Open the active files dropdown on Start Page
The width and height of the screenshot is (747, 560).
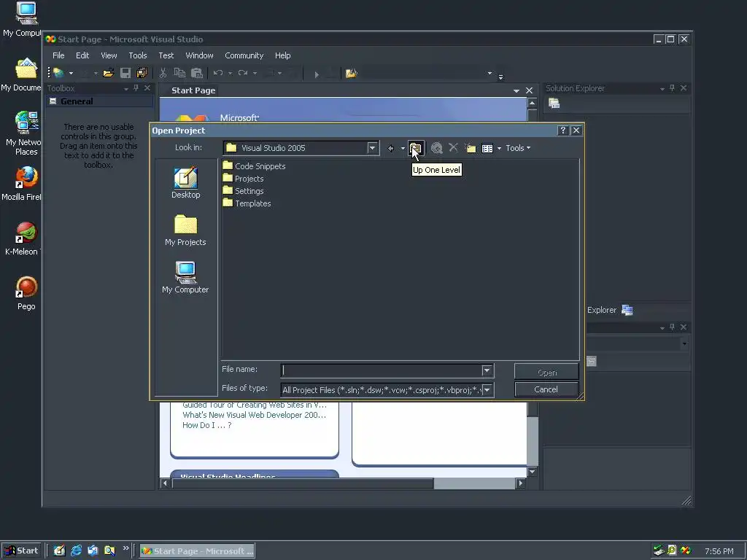point(516,90)
